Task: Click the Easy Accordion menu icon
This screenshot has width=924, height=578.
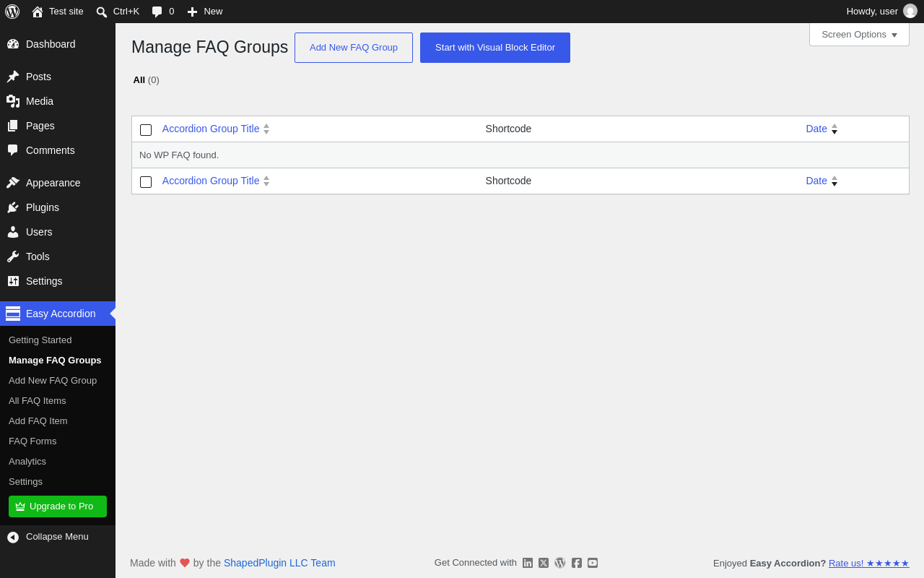Action: click(13, 314)
